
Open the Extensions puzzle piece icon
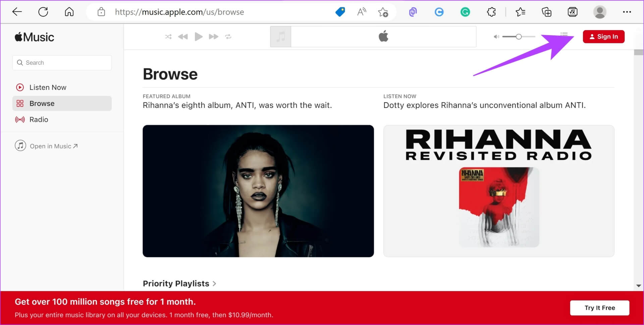(491, 12)
